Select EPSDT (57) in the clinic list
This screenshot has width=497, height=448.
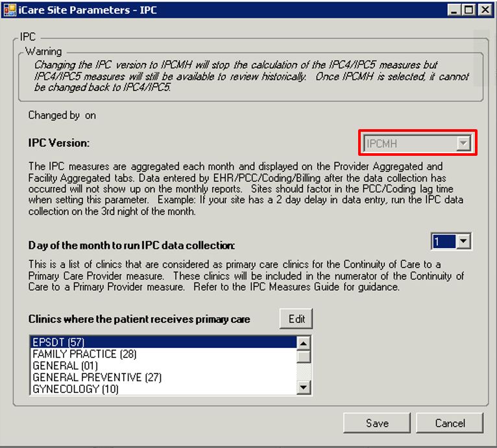point(164,342)
